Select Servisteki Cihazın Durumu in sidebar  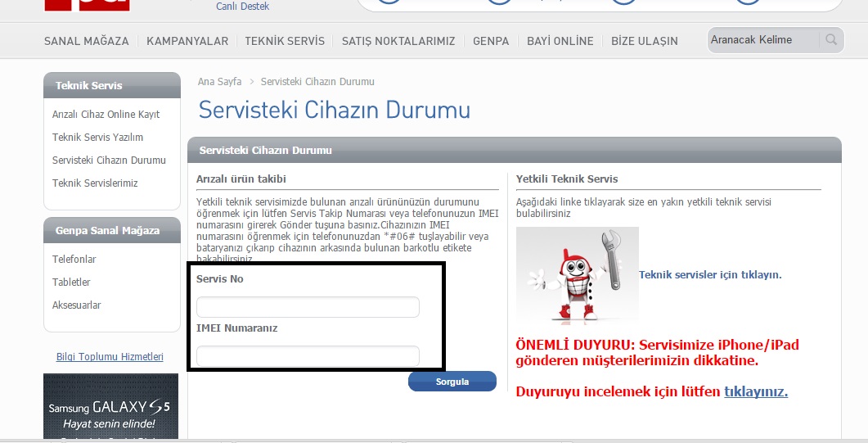click(x=109, y=160)
